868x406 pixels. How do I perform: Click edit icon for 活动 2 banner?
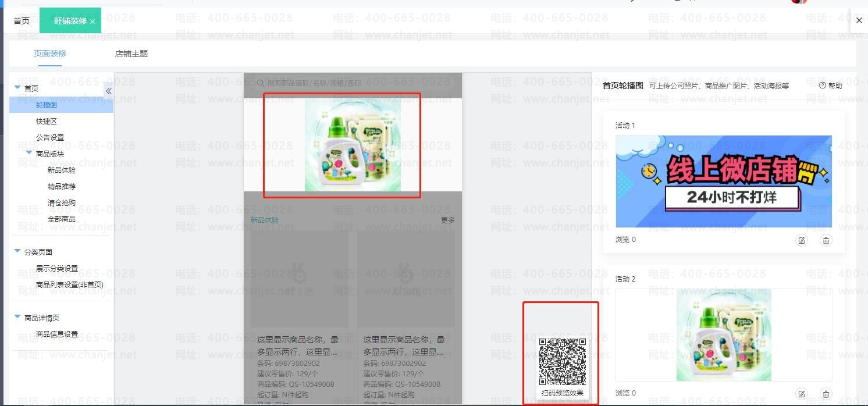point(802,394)
